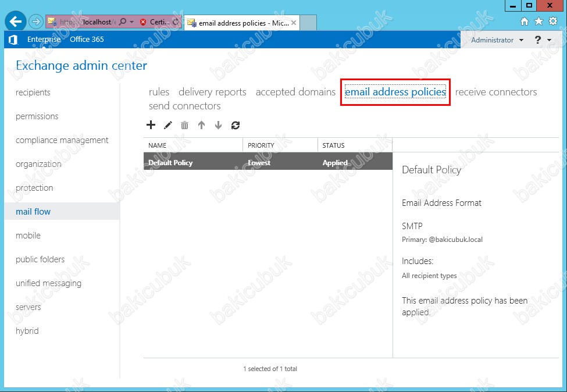Click 'This email address policy has been applied' text
Viewport: 567px width, 392px height.
(x=465, y=307)
